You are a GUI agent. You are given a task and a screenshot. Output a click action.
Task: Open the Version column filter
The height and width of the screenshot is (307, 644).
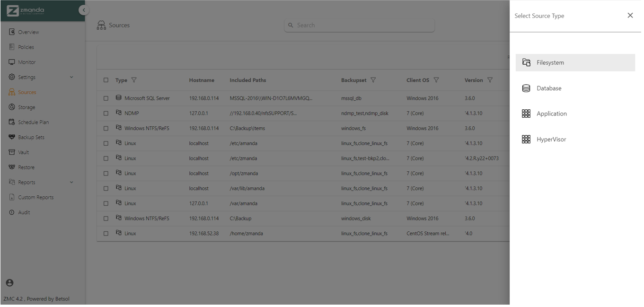(490, 80)
